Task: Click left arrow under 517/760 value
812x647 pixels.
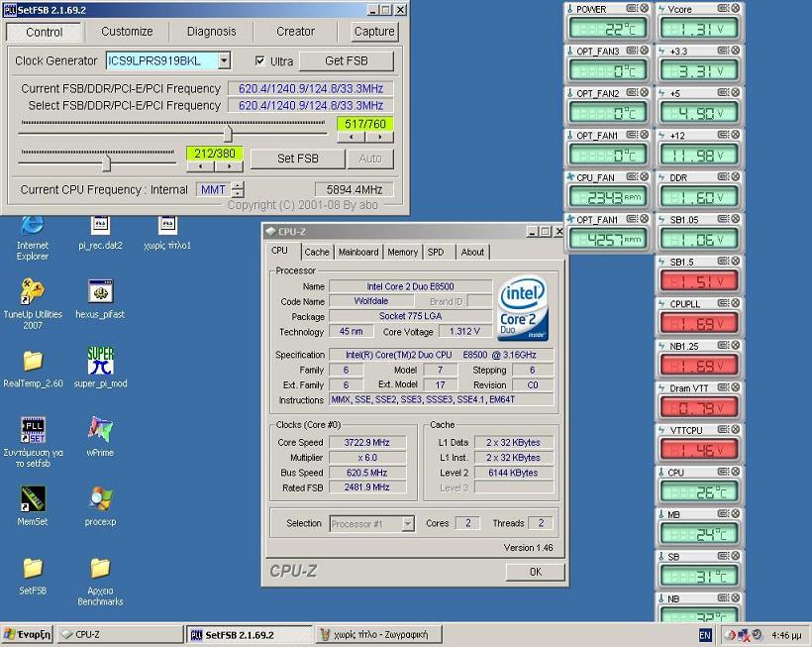Action: (x=352, y=138)
